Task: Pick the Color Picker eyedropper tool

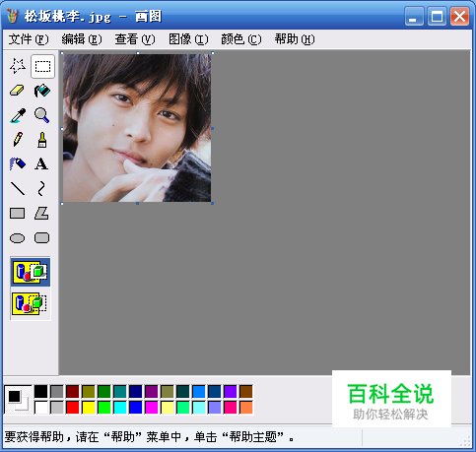Action: click(18, 115)
